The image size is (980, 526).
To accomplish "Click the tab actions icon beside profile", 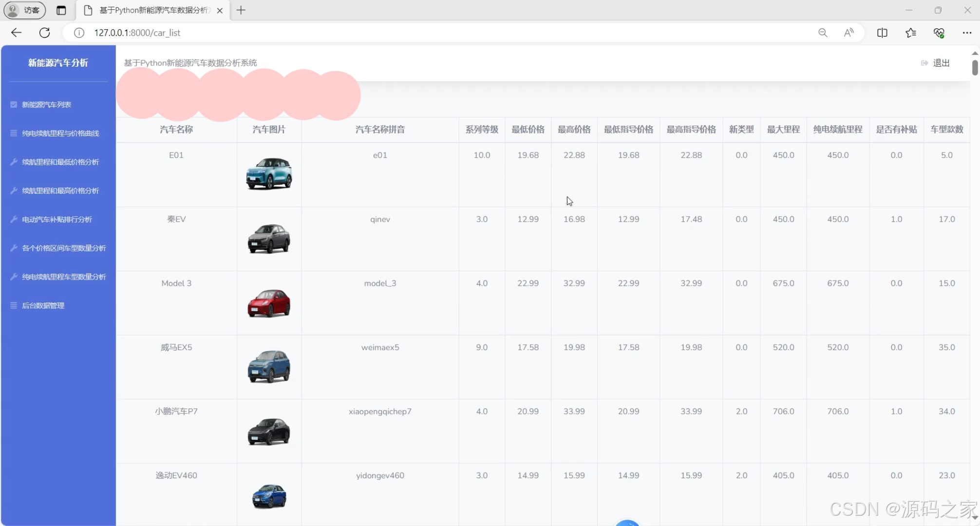I will click(x=61, y=10).
